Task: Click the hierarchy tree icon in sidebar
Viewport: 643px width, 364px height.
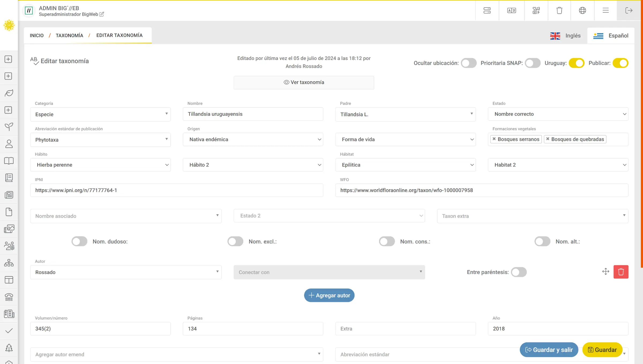Action: point(9,263)
